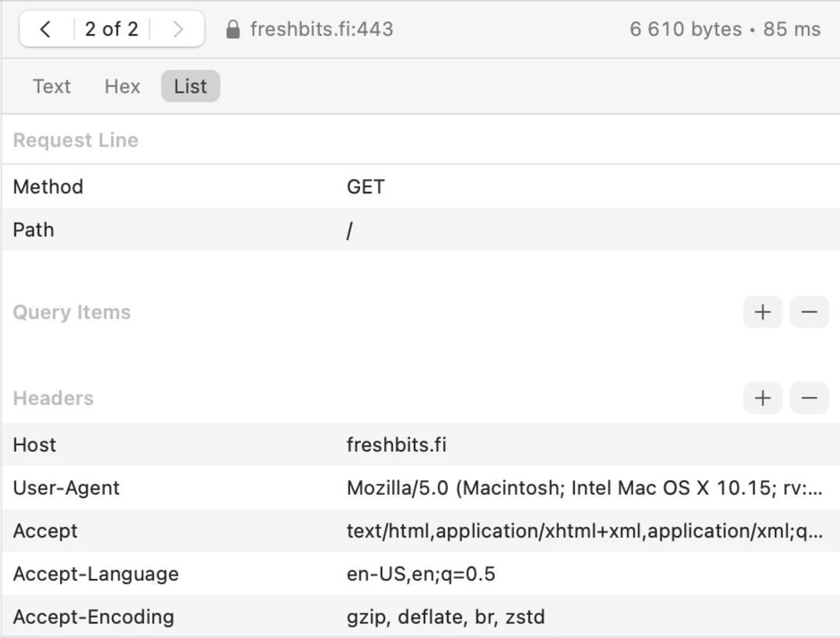The width and height of the screenshot is (840, 638).
Task: Click the 2 of 2 request counter
Action: pos(111,30)
